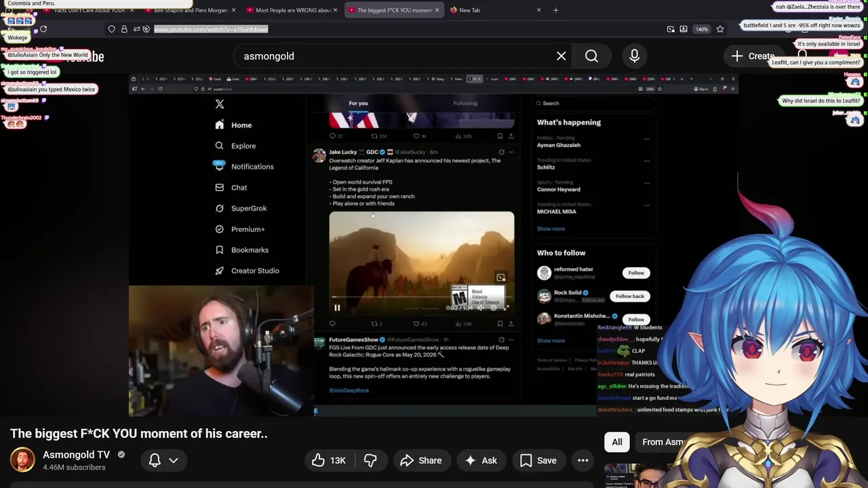The width and height of the screenshot is (868, 488).
Task: Open Premium+ in the video's X sidebar
Action: [240, 229]
